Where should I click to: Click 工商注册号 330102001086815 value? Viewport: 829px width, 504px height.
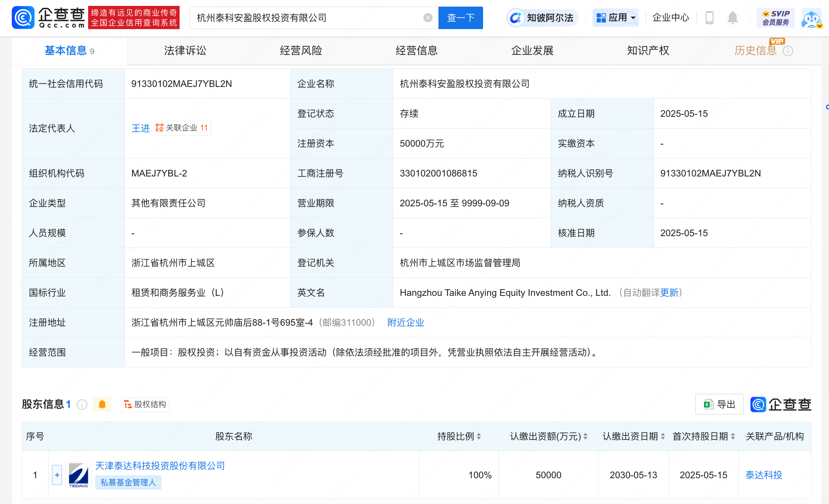click(438, 173)
